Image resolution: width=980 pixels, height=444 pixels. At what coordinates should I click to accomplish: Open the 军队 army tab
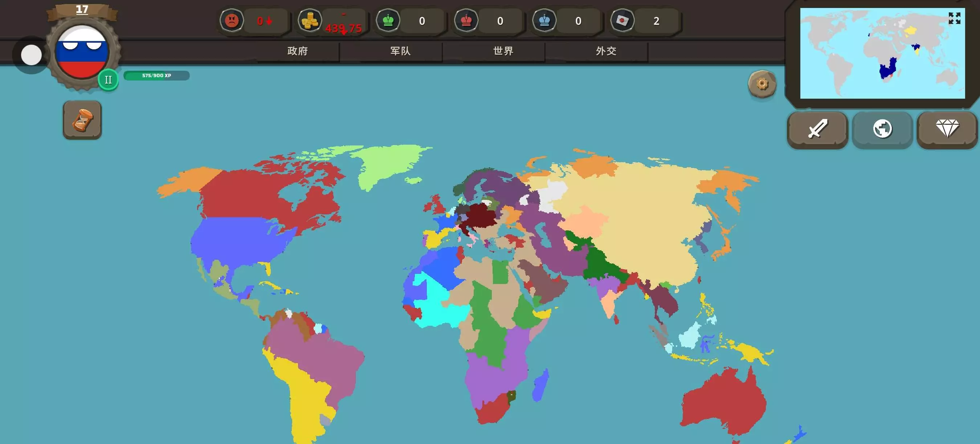coord(400,51)
